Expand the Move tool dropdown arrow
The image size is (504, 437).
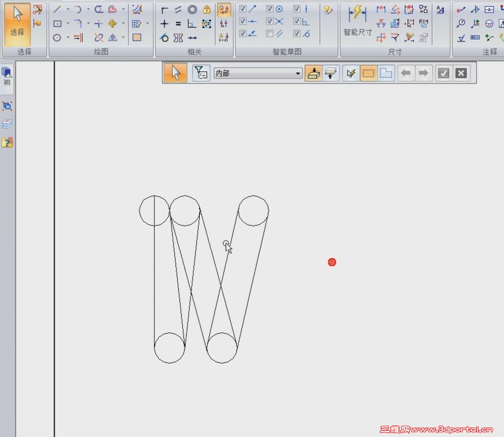point(123,24)
